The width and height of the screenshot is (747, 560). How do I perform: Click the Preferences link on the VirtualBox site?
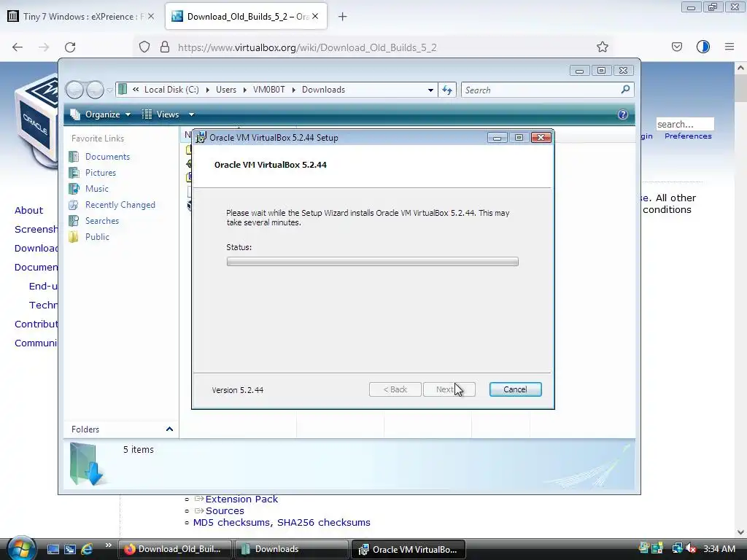[x=688, y=136]
